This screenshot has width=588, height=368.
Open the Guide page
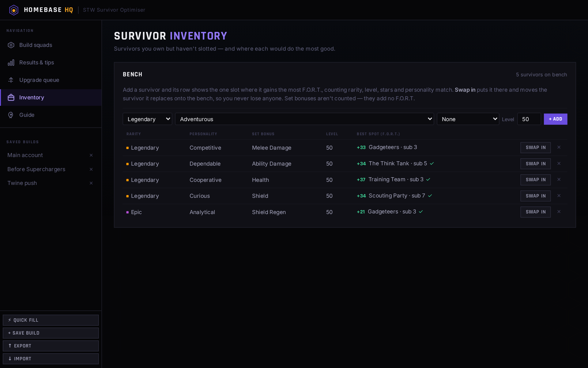pos(51,115)
